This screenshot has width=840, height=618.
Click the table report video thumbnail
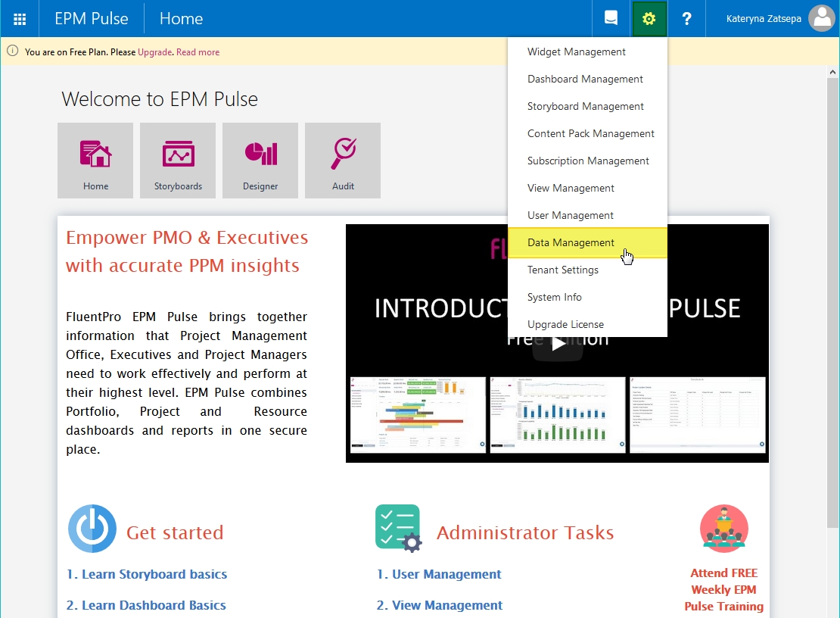click(698, 415)
